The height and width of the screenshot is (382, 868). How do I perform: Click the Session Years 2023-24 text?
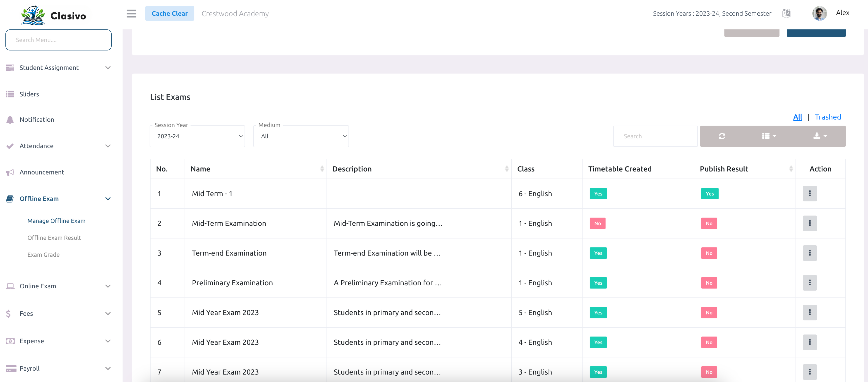pyautogui.click(x=712, y=14)
